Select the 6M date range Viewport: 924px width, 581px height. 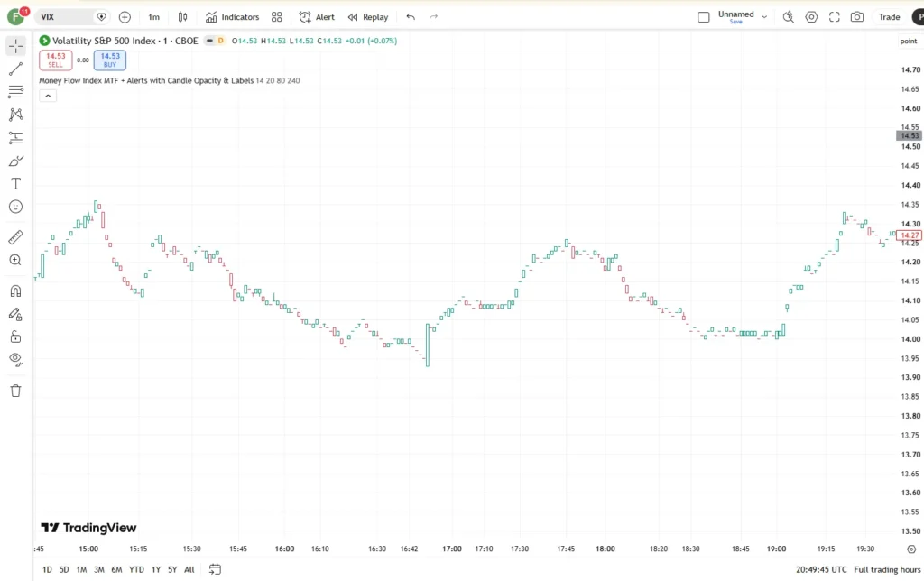point(116,570)
